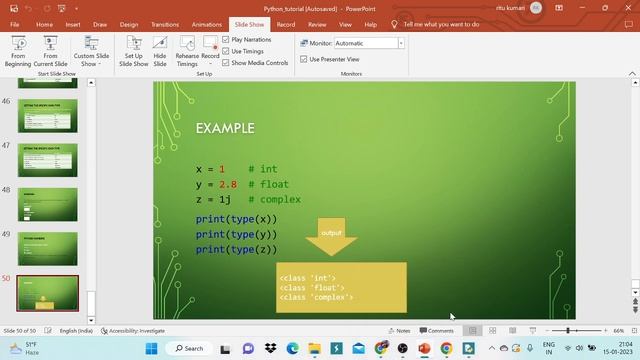The width and height of the screenshot is (640, 360).
Task: Collapse the ribbon
Action: pos(632,73)
